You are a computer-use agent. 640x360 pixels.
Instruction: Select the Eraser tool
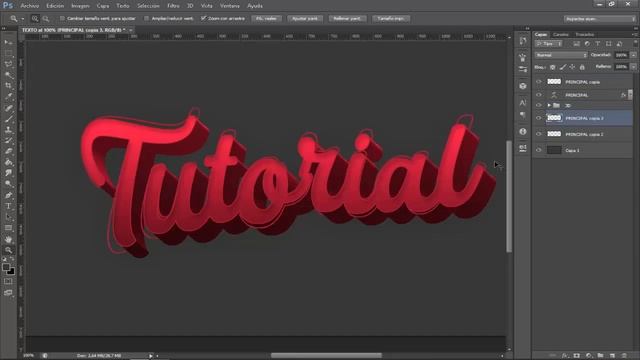click(8, 151)
